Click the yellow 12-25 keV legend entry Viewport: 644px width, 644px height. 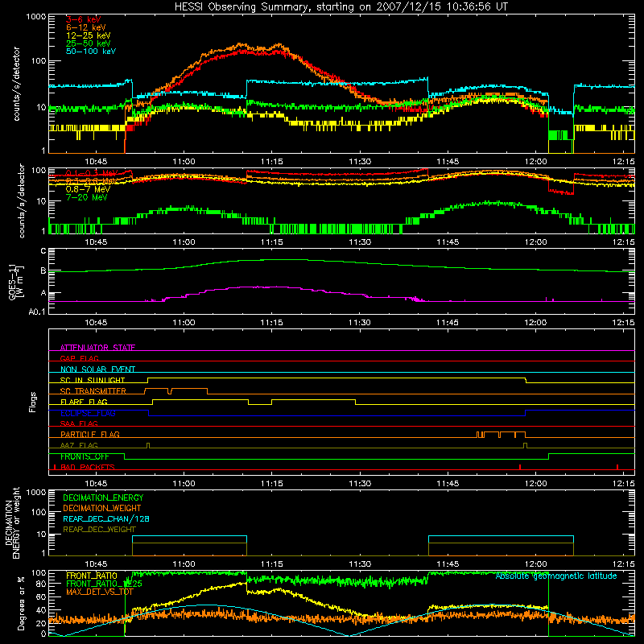tap(89, 35)
